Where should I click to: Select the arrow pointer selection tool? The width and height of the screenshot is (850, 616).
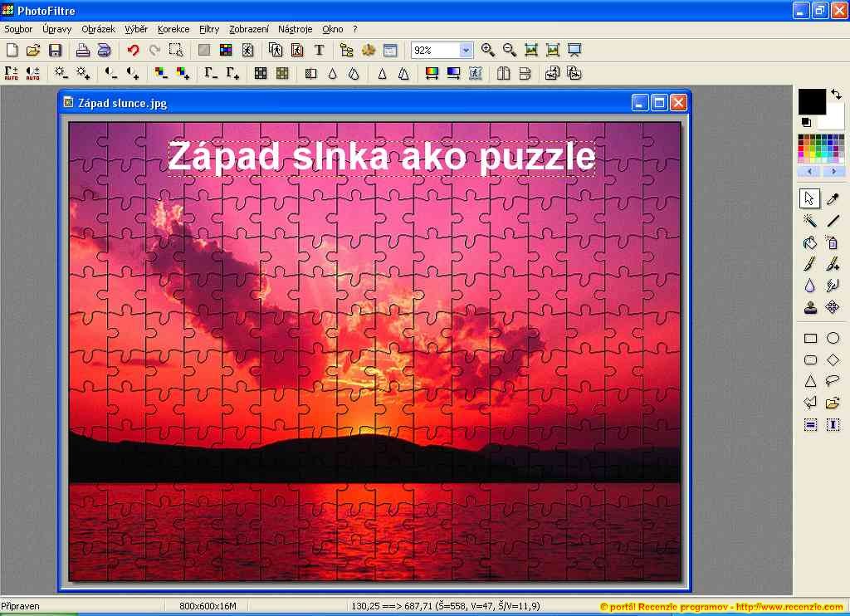[809, 199]
